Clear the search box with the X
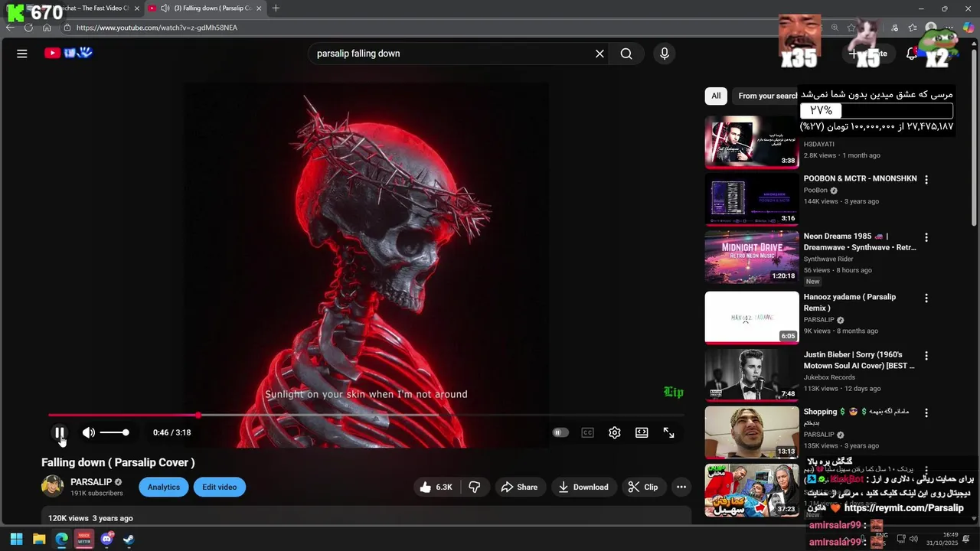Image resolution: width=980 pixels, height=551 pixels. [599, 54]
